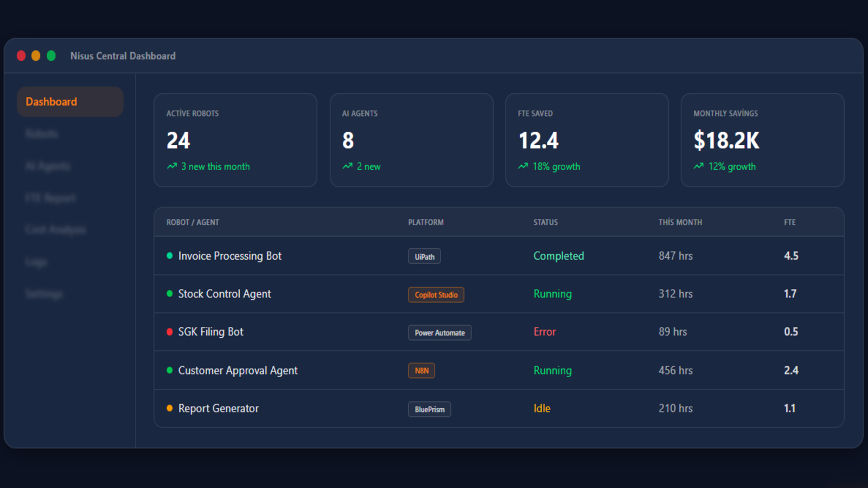Viewport: 868px width, 488px height.
Task: Click the UiPath platform badge
Action: click(424, 256)
